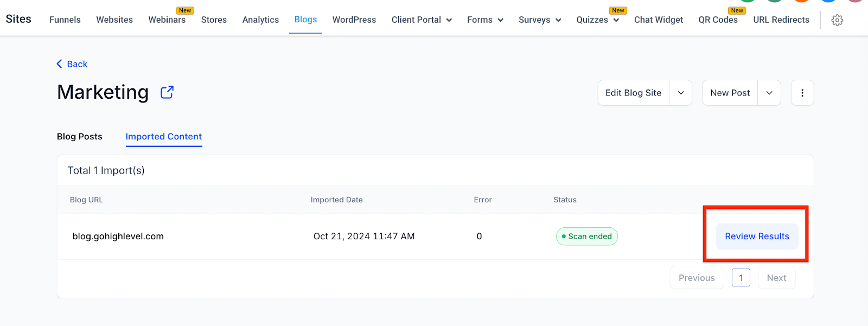The width and height of the screenshot is (868, 326).
Task: Click the imported date Oct 21, 2024 11:47 AM
Action: [364, 236]
